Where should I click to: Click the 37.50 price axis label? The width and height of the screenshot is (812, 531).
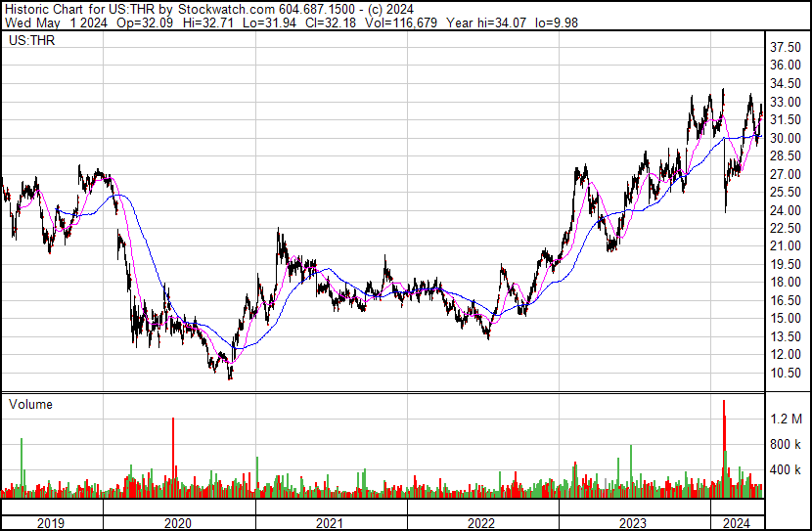pyautogui.click(x=786, y=48)
